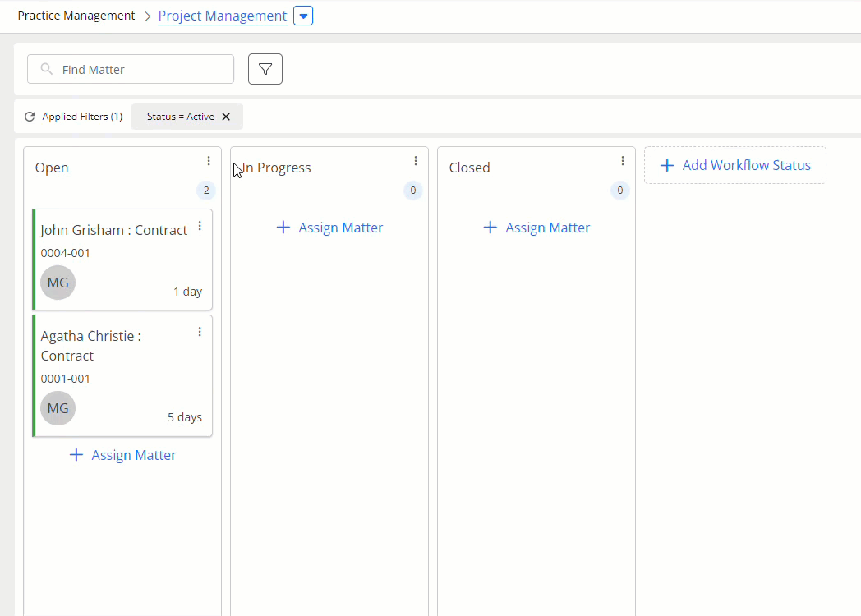Select the MG avatar on John Grisham card

(x=58, y=283)
